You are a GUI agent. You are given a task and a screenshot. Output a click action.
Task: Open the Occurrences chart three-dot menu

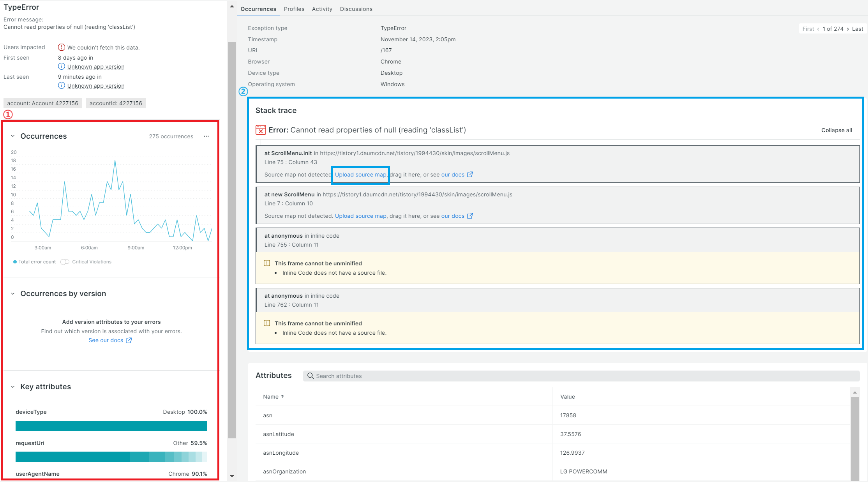(x=206, y=136)
